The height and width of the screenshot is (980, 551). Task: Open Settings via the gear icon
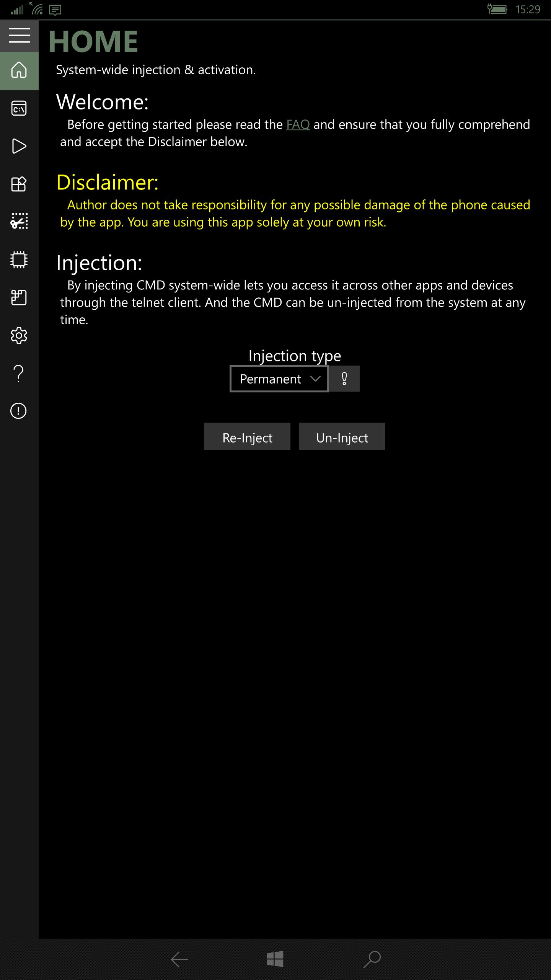pyautogui.click(x=19, y=335)
